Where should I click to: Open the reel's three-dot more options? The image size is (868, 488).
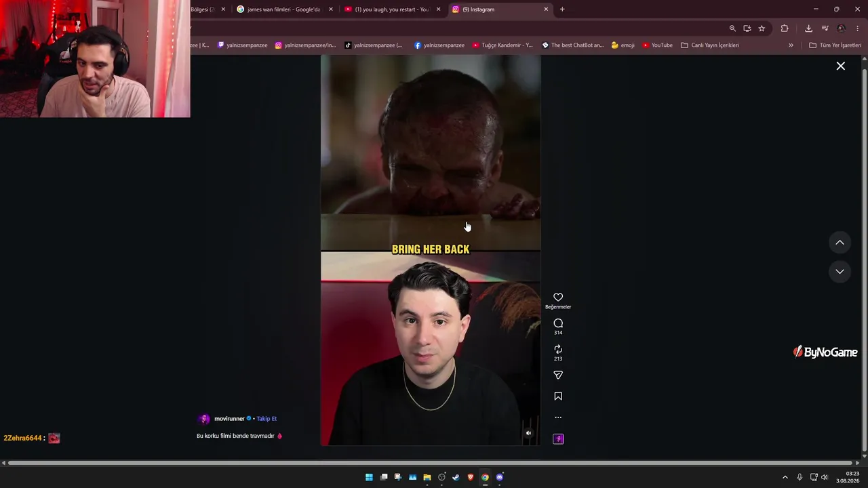click(x=558, y=418)
